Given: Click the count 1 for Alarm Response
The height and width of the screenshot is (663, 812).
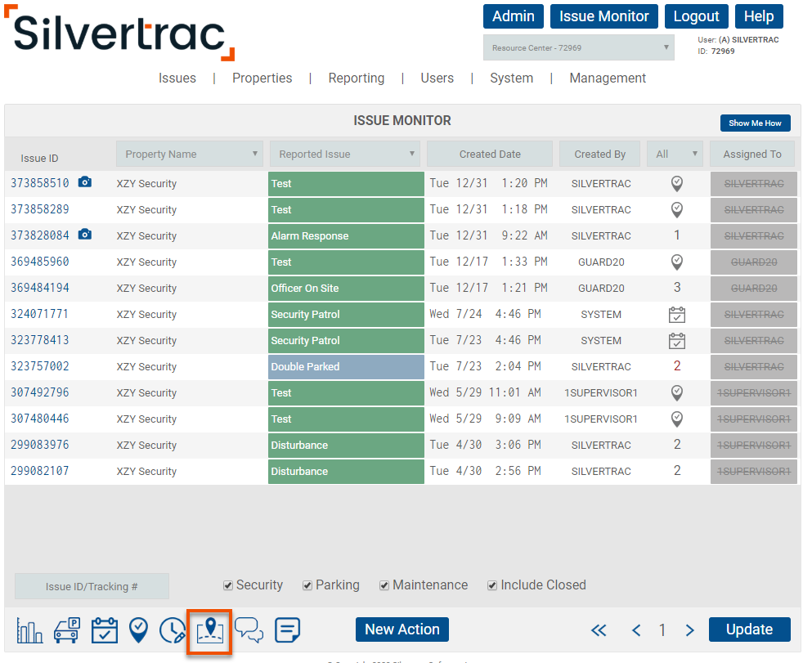Looking at the screenshot, I should [677, 235].
